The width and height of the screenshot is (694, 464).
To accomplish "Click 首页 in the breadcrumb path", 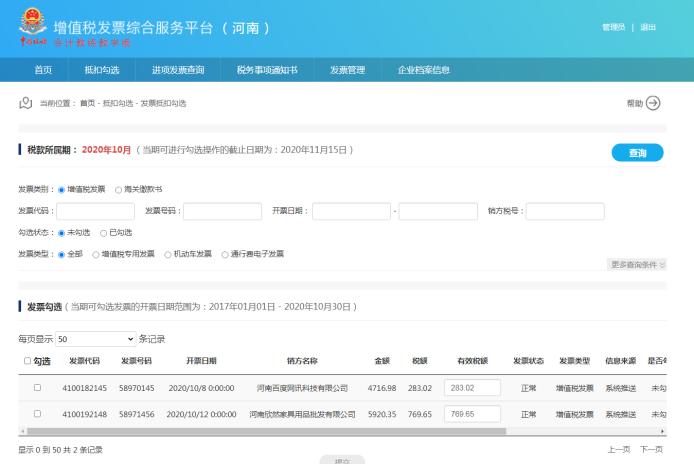I will (87, 103).
